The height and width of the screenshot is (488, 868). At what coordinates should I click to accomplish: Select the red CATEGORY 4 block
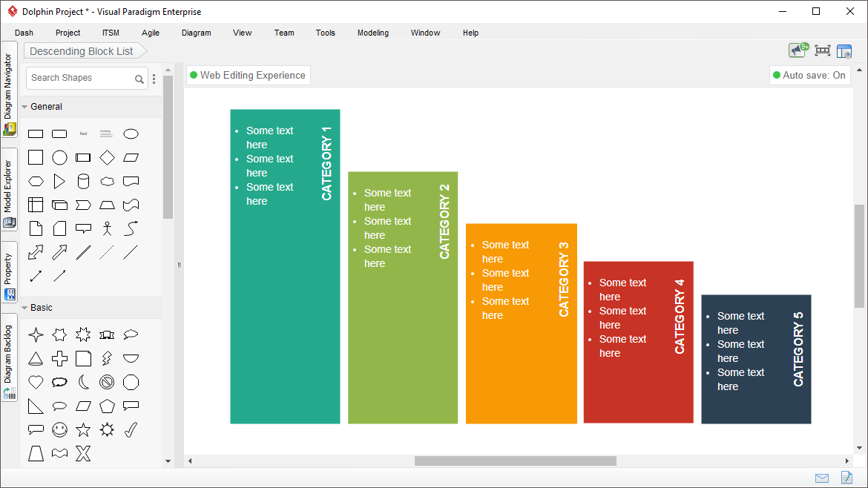[638, 343]
